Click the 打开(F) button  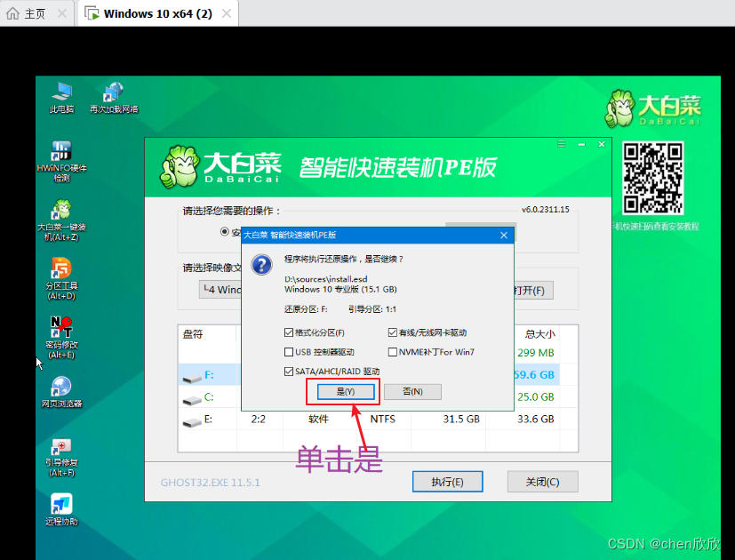[533, 291]
